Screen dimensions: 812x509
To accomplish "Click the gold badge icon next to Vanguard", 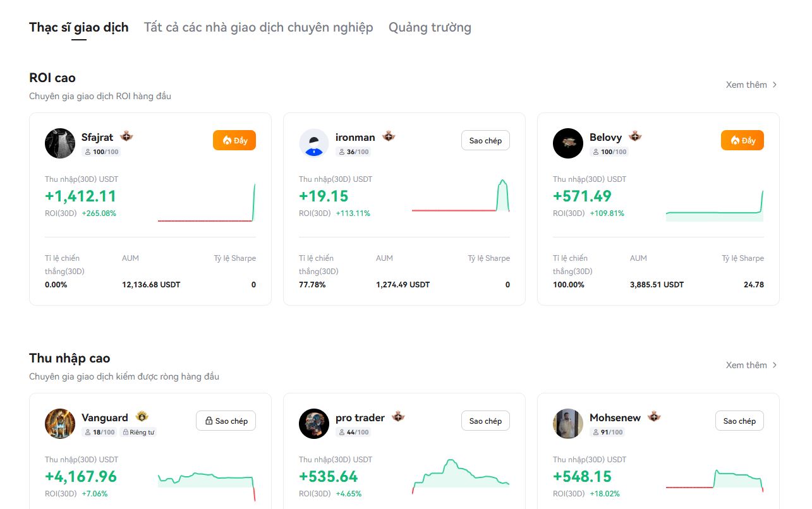I will tap(142, 417).
